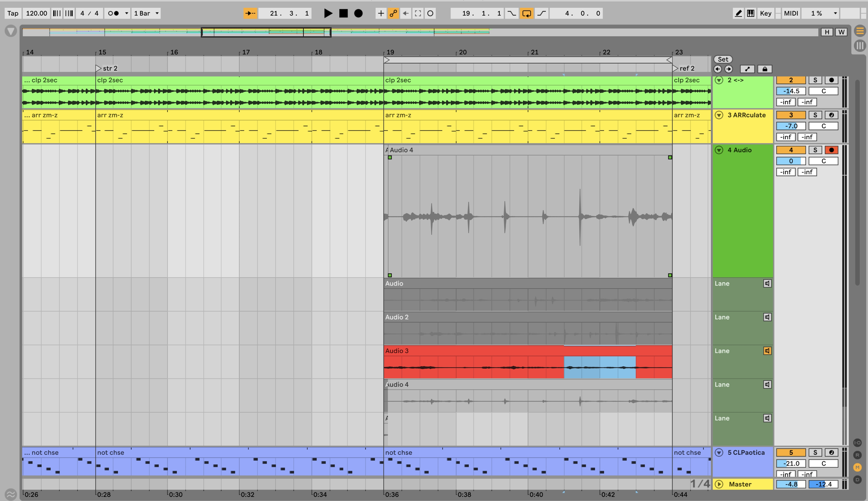Toggle the Follow playback button
The width and height of the screenshot is (868, 501).
click(x=250, y=13)
